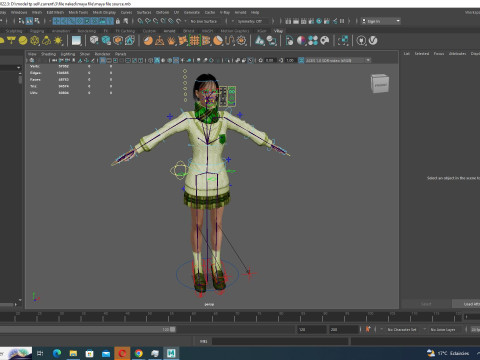Toggle the highlighted grid display viewport icon
Image resolution: width=480 pixels, height=360 pixels.
pyautogui.click(x=103, y=60)
